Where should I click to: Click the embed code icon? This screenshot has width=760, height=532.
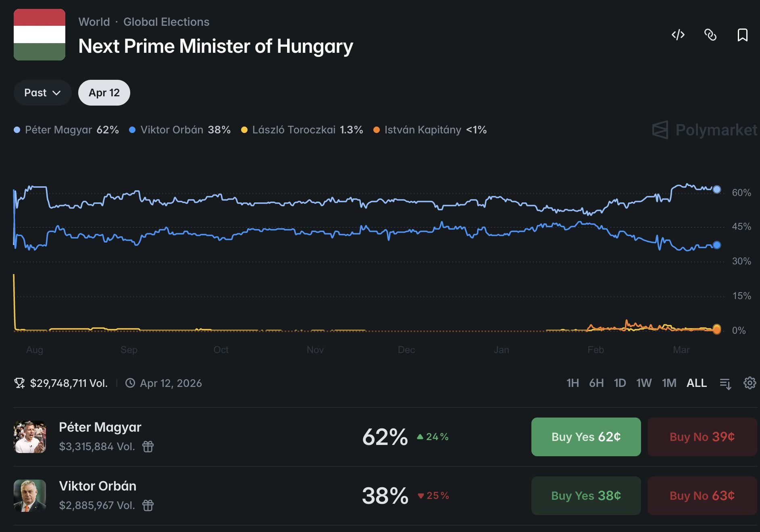[x=678, y=35]
